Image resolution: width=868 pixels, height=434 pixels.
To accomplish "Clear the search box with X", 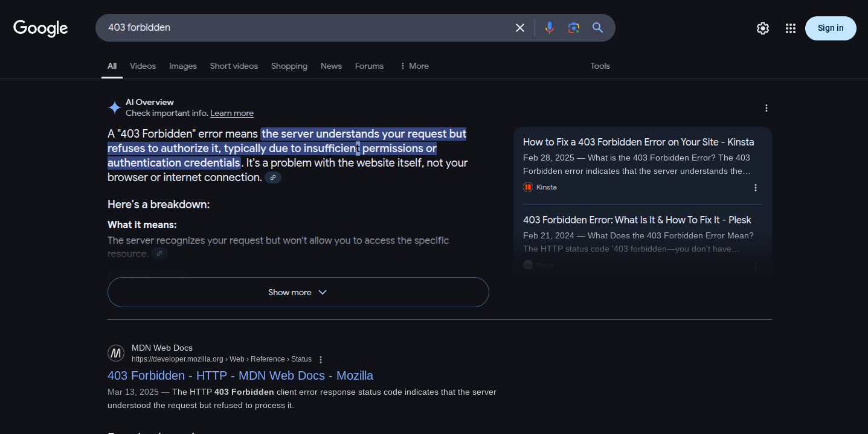I will point(520,28).
